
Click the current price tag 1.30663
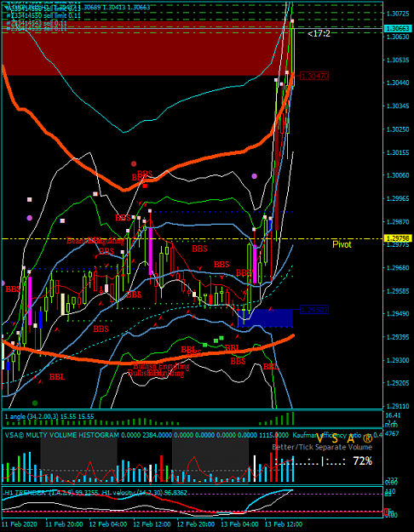point(398,28)
